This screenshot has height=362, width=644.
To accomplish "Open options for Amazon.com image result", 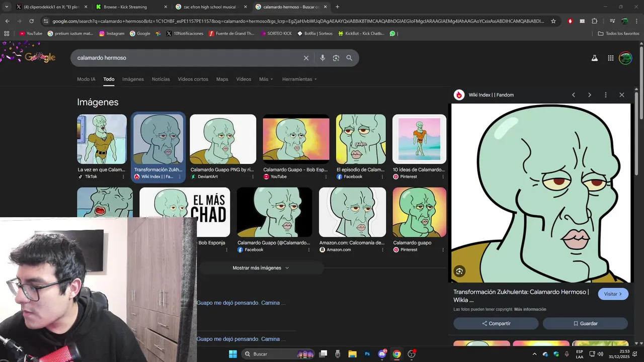I will tap(382, 250).
